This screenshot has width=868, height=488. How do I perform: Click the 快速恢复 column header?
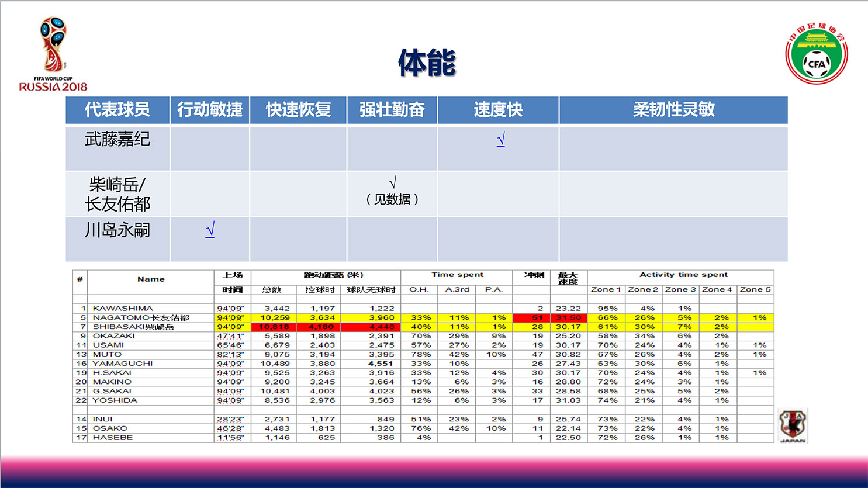point(298,110)
